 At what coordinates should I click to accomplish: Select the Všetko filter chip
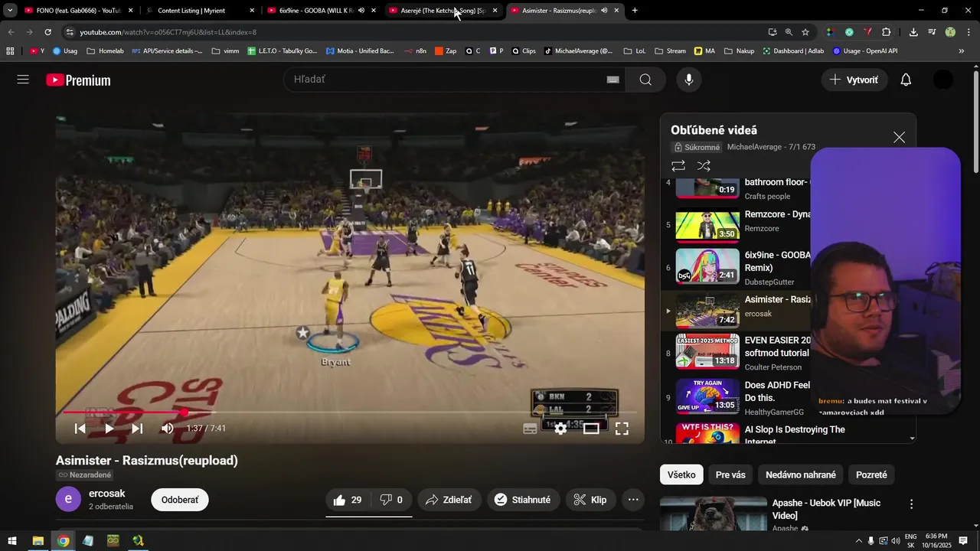tap(681, 474)
